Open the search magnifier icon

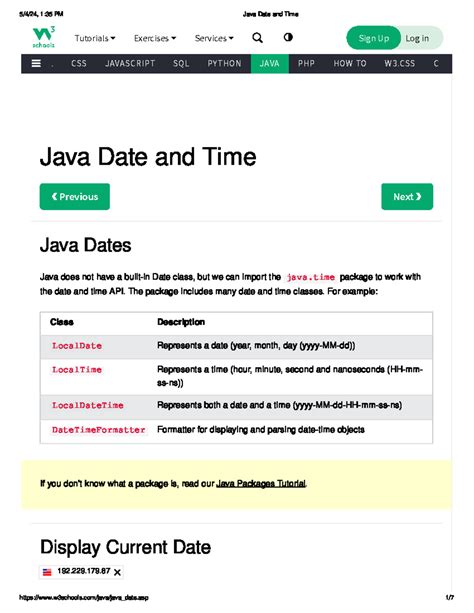257,38
